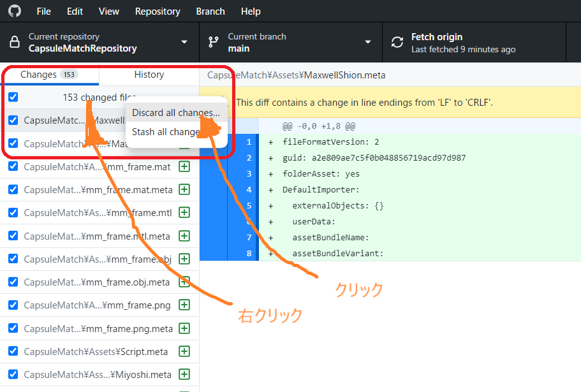
Task: Click added-file icon beside mm_frame.mat
Action: tap(184, 167)
